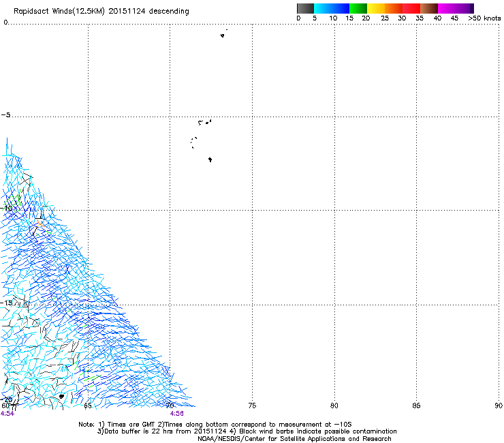Click the NOAA/NESDIS credit line
Viewport: 504px width, 443px height.
click(x=294, y=439)
